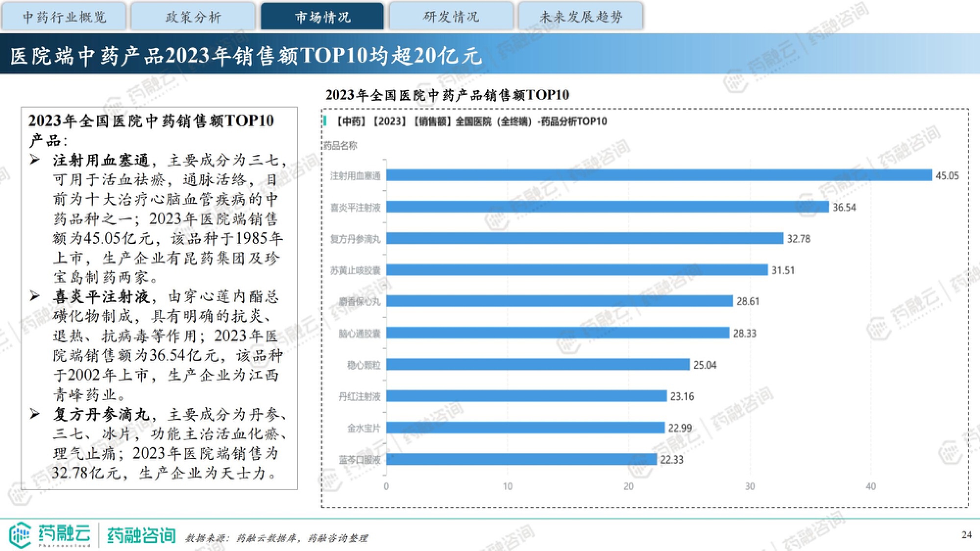
Task: Open the 中药行业概览 tab
Action: pos(64,17)
